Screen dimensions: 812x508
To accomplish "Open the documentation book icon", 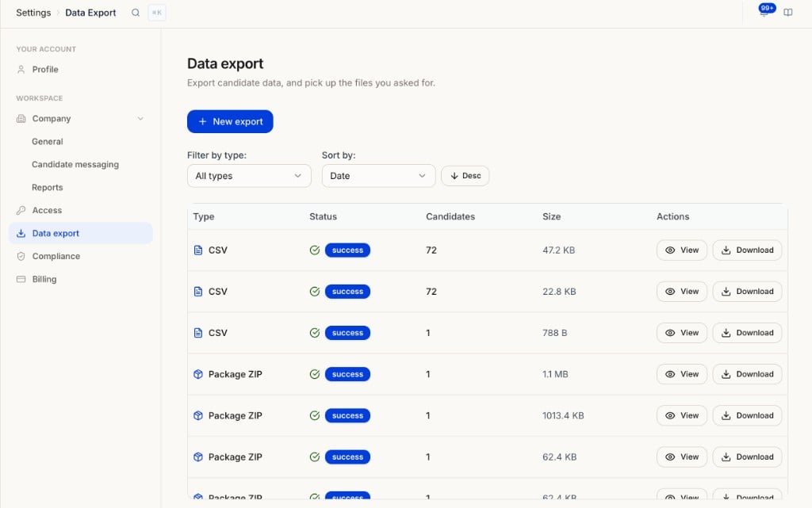I will 787,13.
